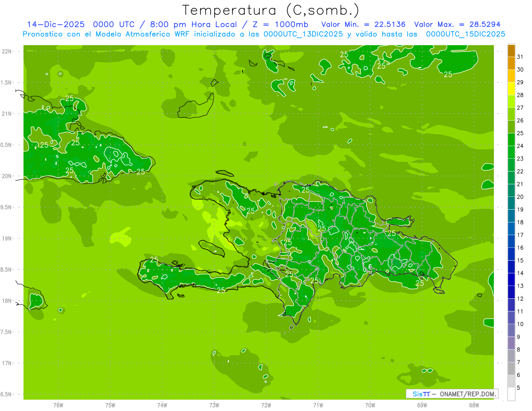
Task: Click the yellow legend swatch between 28 and 29
Action: point(511,89)
